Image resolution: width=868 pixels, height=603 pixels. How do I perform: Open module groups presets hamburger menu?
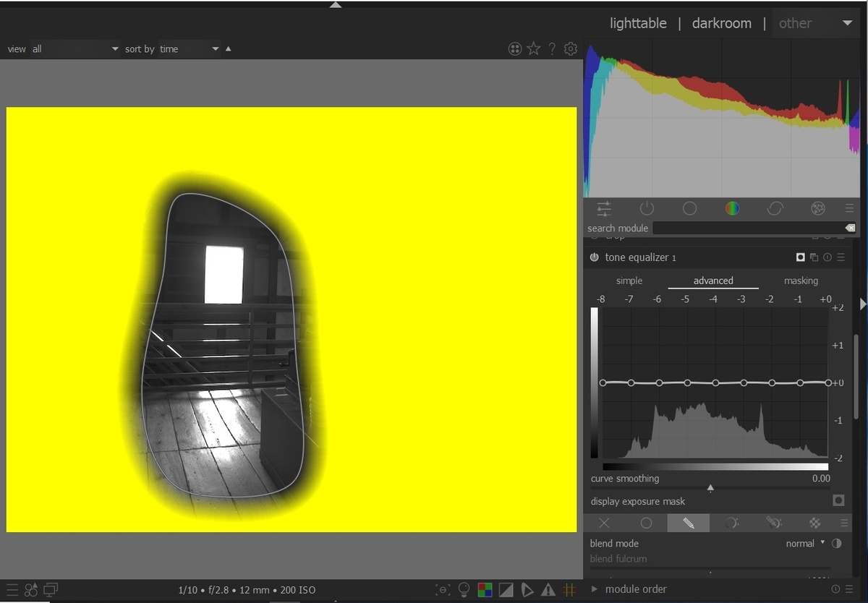click(x=849, y=208)
